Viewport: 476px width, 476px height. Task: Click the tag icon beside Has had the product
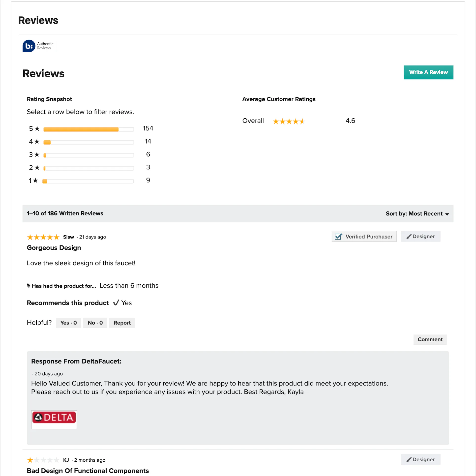tap(29, 286)
